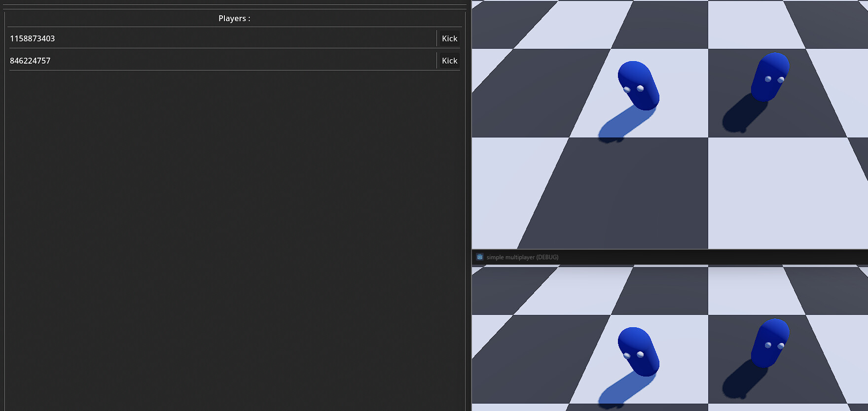Kick player 1158873403
The height and width of the screenshot is (411, 868).
point(449,38)
